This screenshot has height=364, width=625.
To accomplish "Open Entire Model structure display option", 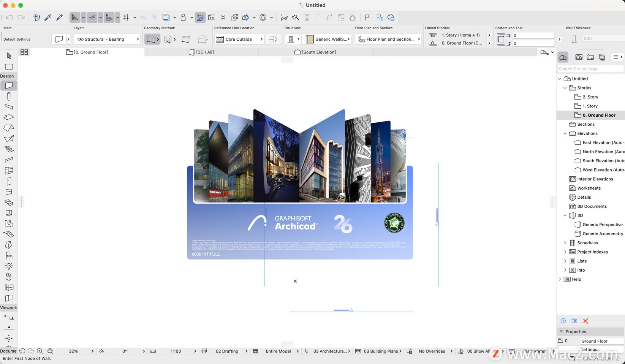I will point(278,351).
